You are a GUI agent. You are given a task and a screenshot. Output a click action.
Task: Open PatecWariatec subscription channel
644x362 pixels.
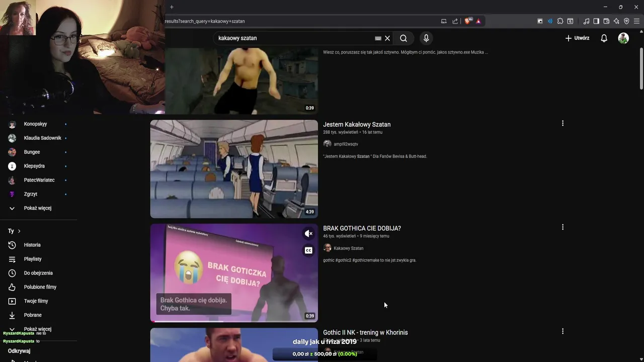tap(38, 180)
